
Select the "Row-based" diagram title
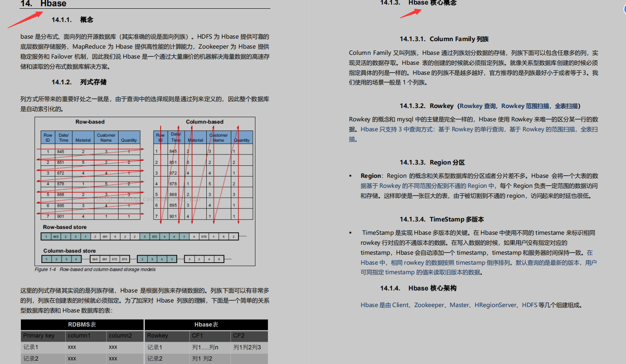click(x=90, y=122)
